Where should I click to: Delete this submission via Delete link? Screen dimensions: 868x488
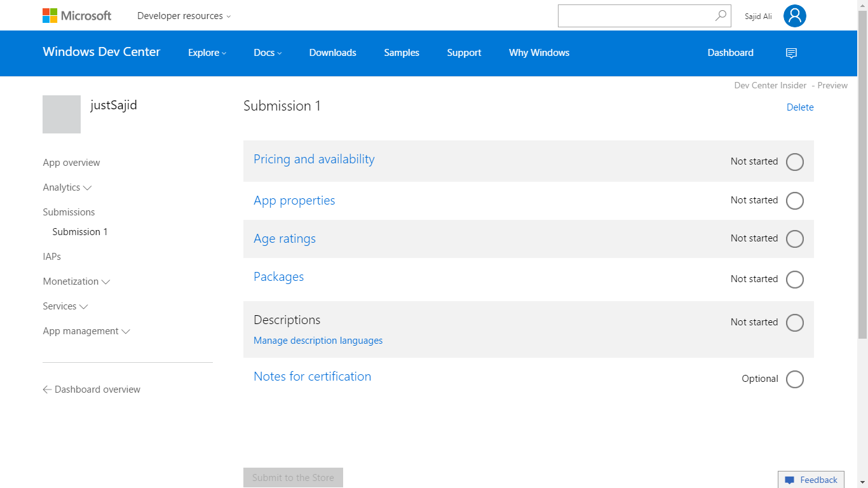click(800, 107)
